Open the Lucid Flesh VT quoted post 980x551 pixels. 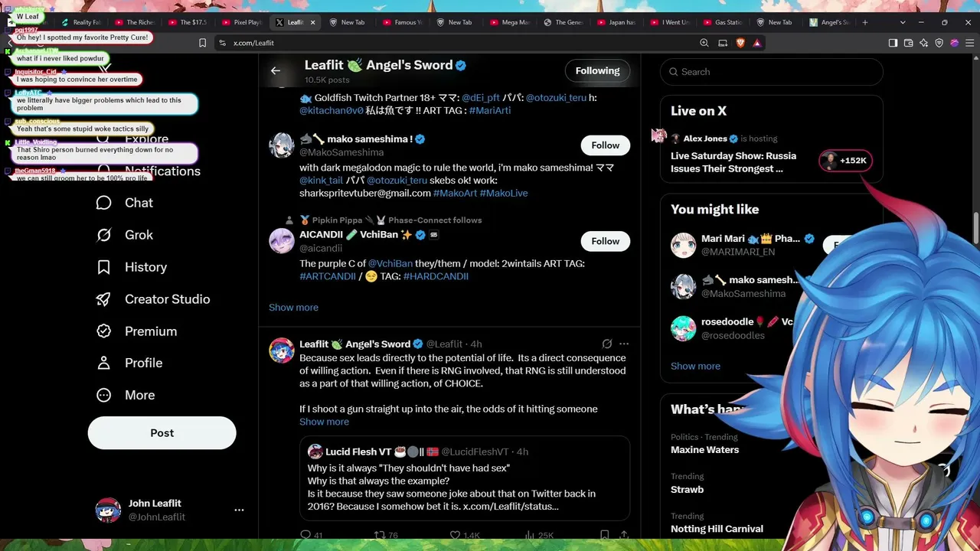click(465, 478)
